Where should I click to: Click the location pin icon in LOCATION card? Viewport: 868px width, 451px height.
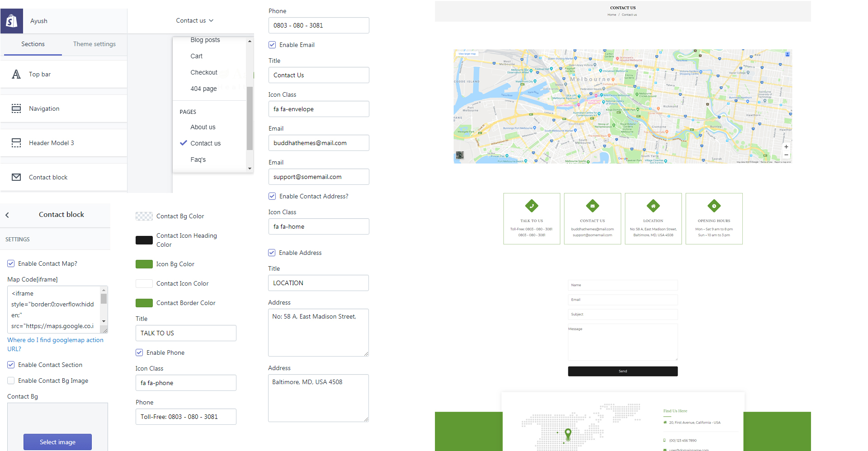pyautogui.click(x=653, y=206)
